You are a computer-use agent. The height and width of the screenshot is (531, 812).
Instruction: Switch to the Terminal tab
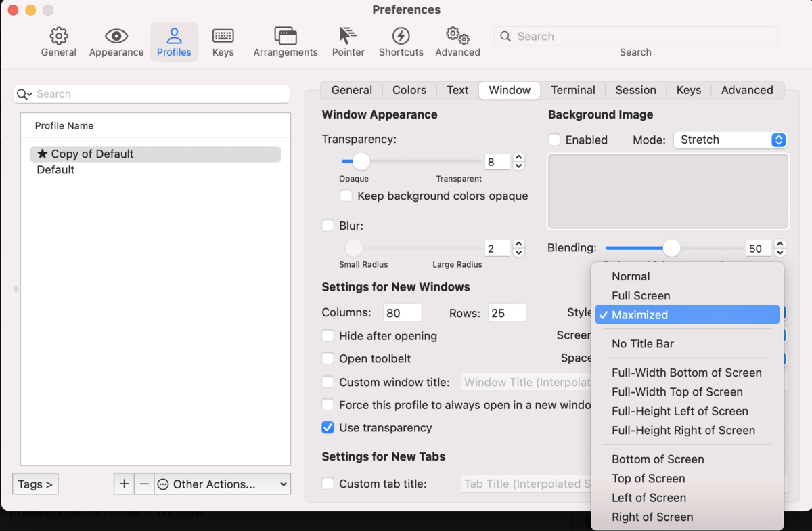[x=573, y=90]
